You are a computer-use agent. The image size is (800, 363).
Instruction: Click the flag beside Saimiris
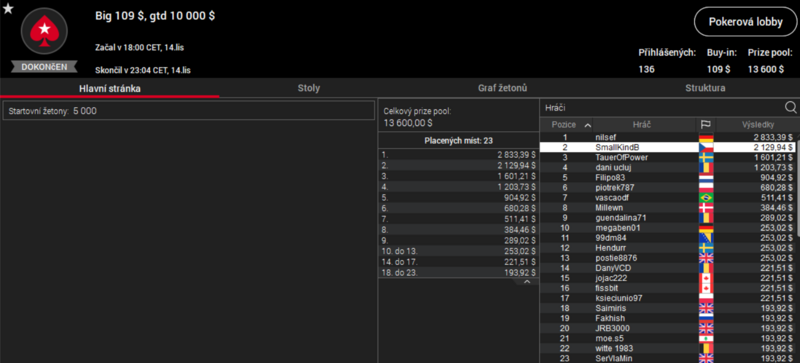[706, 308]
